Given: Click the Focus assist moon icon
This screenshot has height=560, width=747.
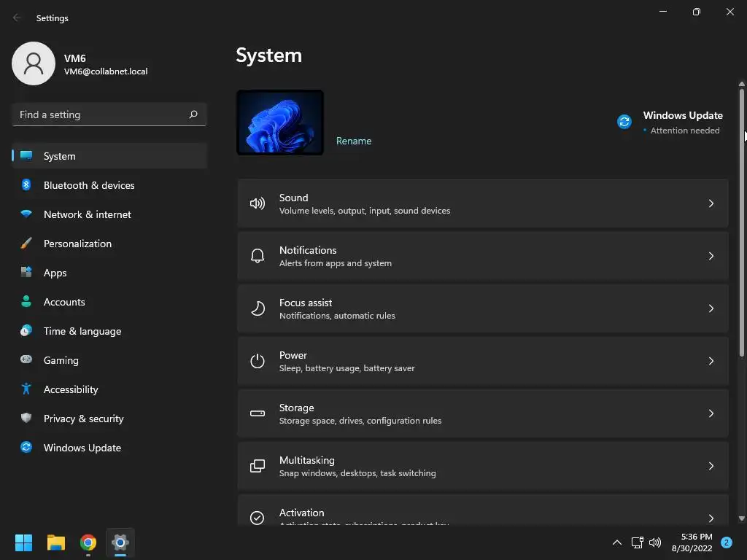Looking at the screenshot, I should pyautogui.click(x=258, y=308).
